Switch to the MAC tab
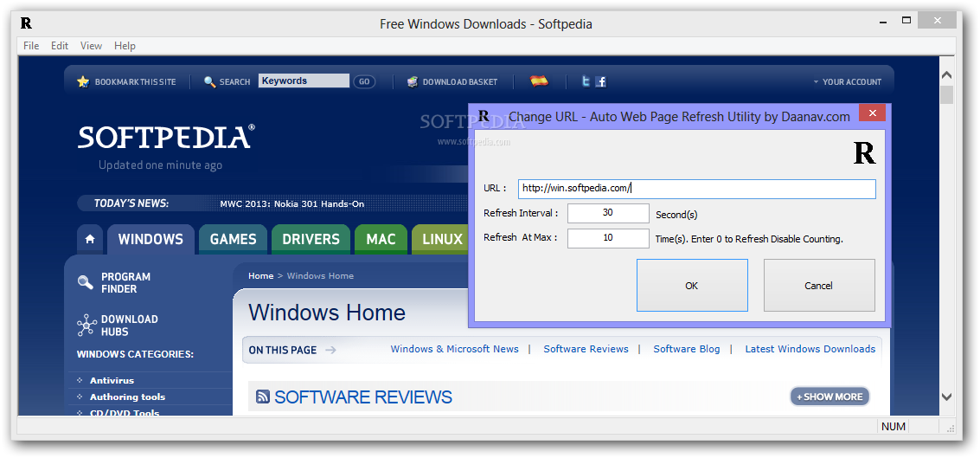 [x=381, y=239]
